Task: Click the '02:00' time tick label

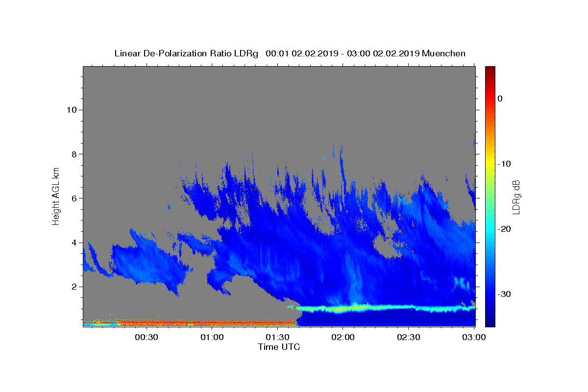Action: pyautogui.click(x=343, y=338)
